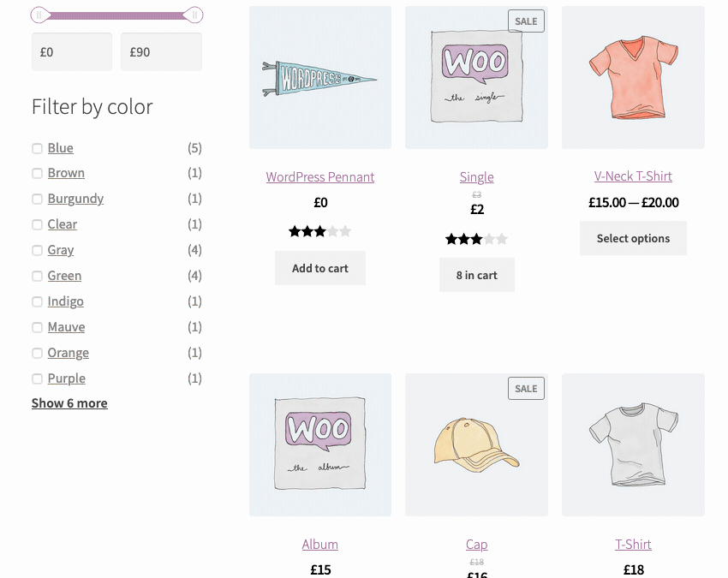Open the gray T-Shirt product image
Image resolution: width=728 pixels, height=578 pixels.
(633, 444)
